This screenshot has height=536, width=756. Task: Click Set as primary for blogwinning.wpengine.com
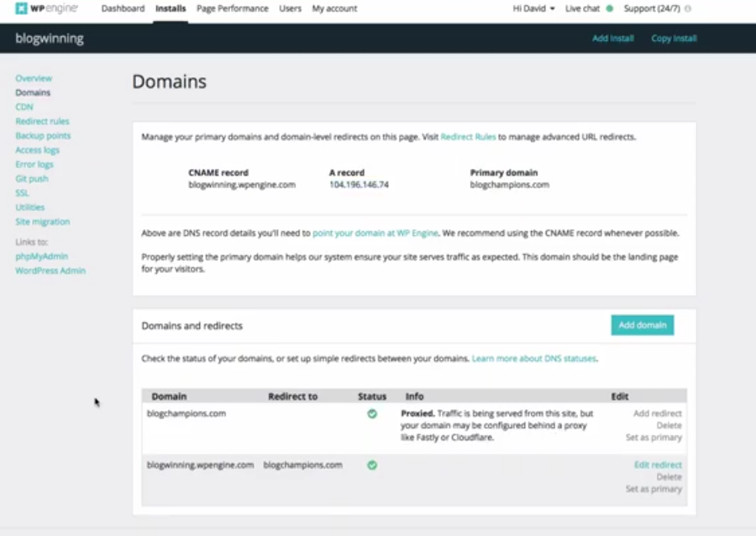coord(654,489)
